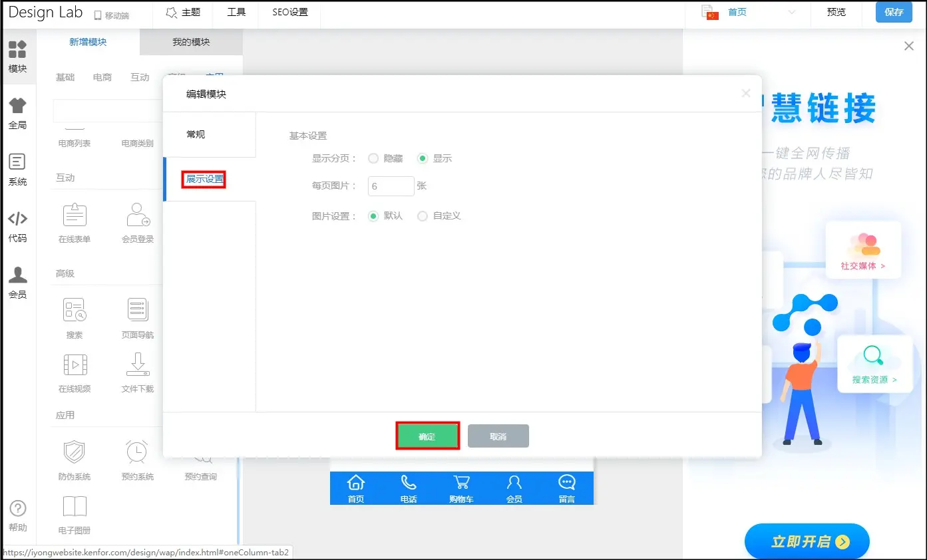Click the green 确定 button

427,436
